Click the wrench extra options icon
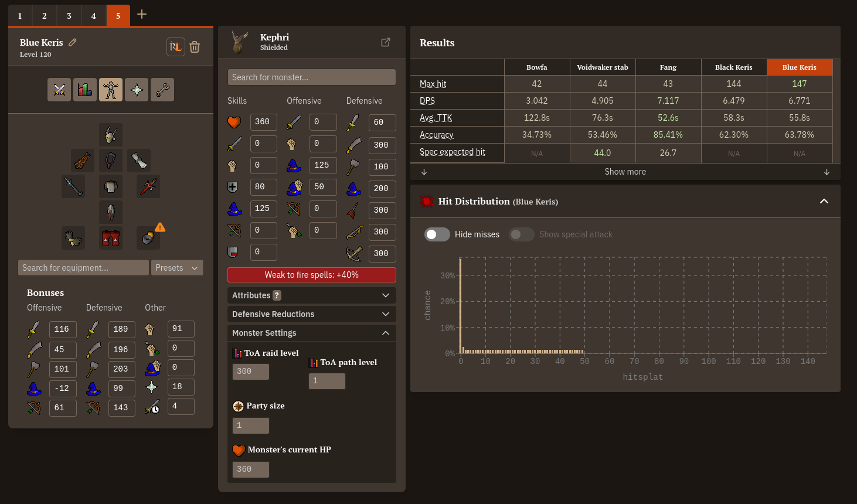The width and height of the screenshot is (857, 504). [x=162, y=90]
